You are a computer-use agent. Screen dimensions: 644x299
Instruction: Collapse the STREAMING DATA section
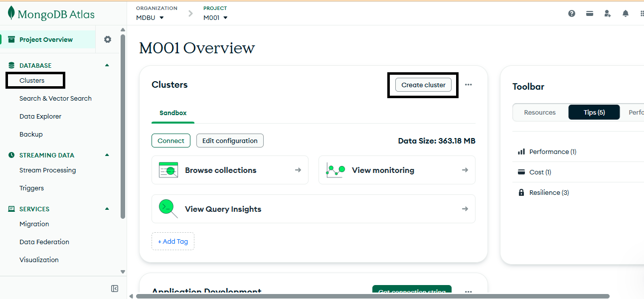pyautogui.click(x=107, y=155)
